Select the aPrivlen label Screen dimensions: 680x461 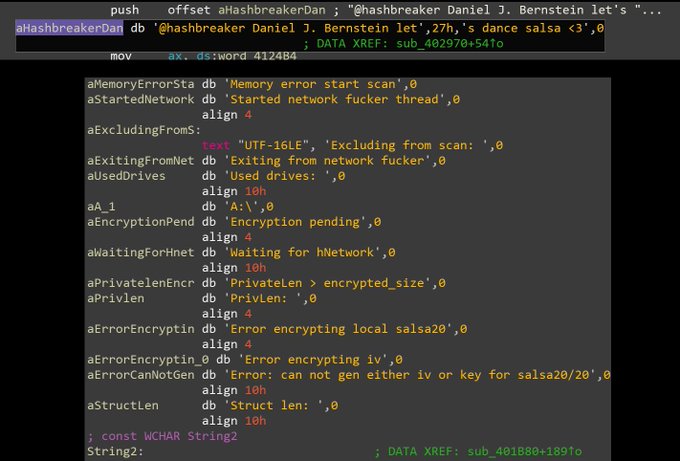click(115, 298)
